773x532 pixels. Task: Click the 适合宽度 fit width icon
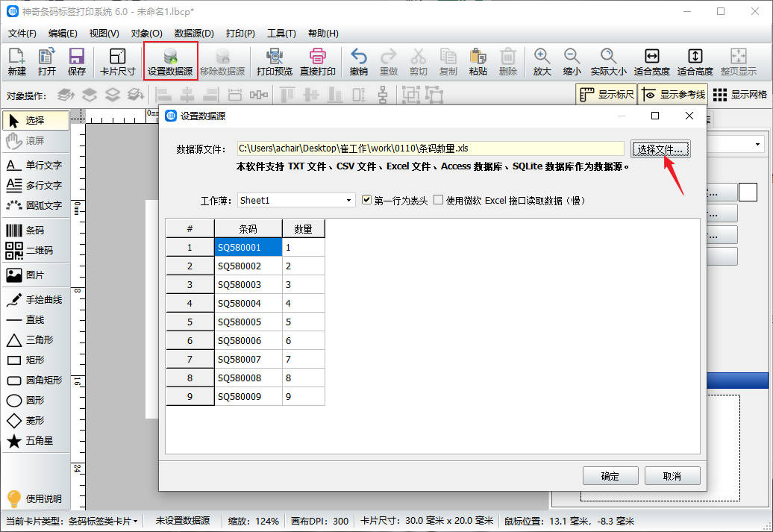click(651, 62)
